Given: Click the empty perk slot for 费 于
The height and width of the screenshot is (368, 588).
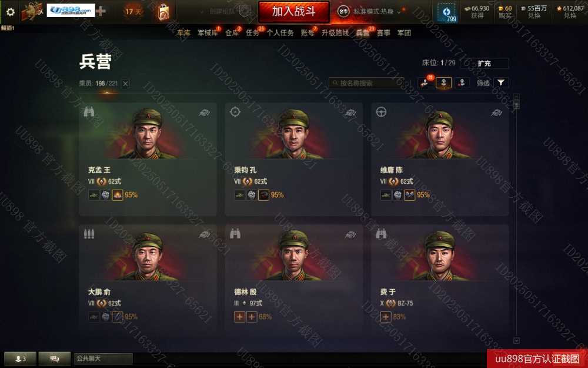Looking at the screenshot, I should tap(386, 317).
